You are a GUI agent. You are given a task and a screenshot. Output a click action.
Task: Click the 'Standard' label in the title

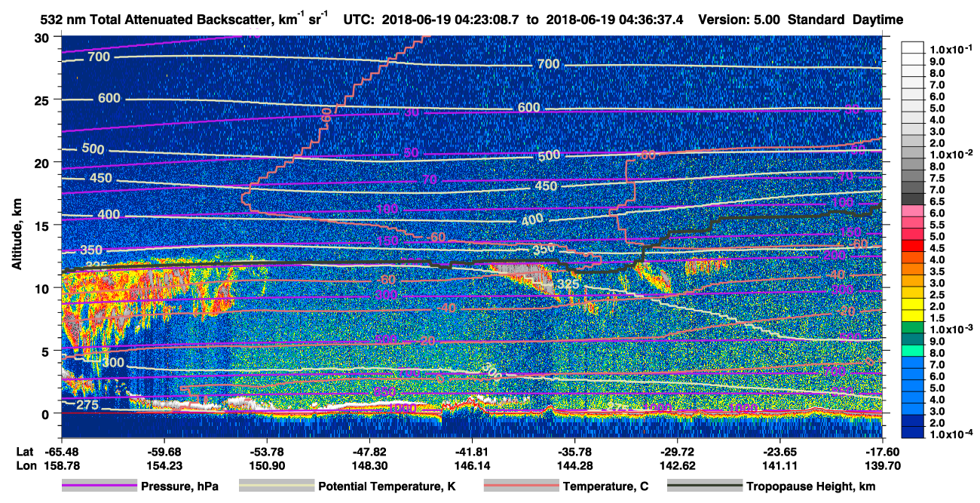tap(815, 20)
